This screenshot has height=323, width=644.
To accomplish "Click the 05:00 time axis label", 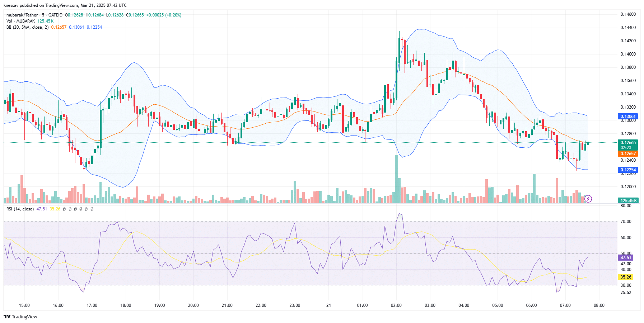I will [498, 305].
